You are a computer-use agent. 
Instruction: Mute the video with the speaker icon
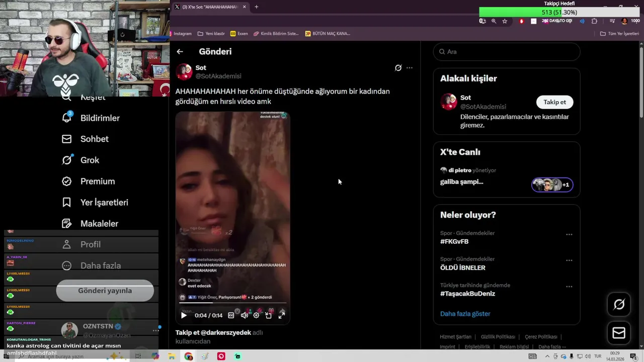click(x=244, y=315)
